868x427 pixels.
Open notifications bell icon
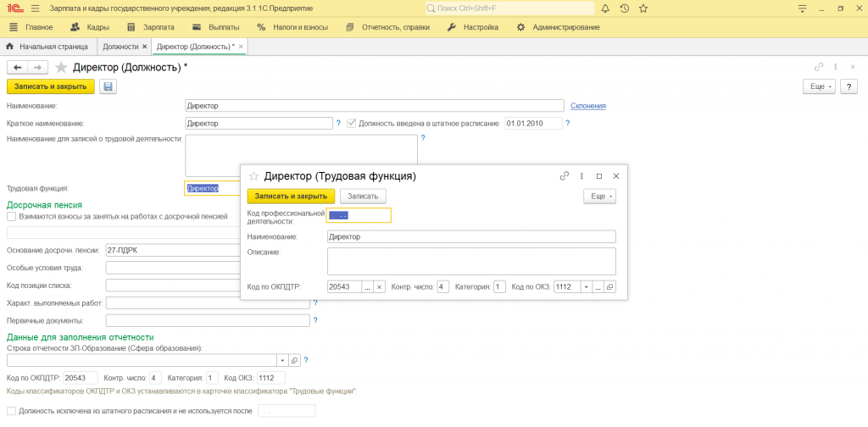click(x=605, y=8)
